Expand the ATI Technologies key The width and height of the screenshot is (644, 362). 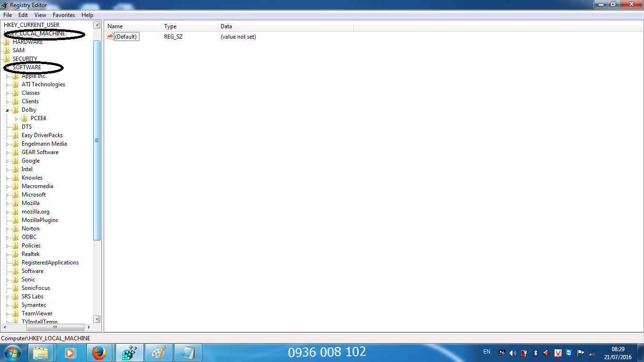(7, 85)
